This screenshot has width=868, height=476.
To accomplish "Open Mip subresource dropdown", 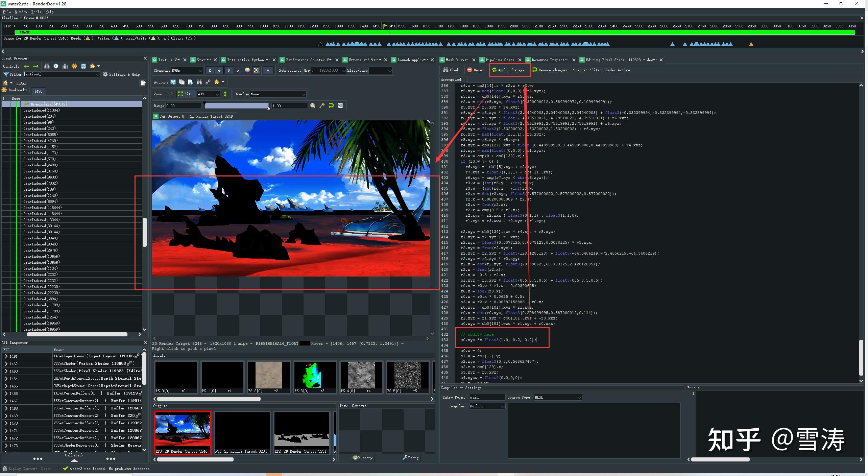I will (329, 70).
